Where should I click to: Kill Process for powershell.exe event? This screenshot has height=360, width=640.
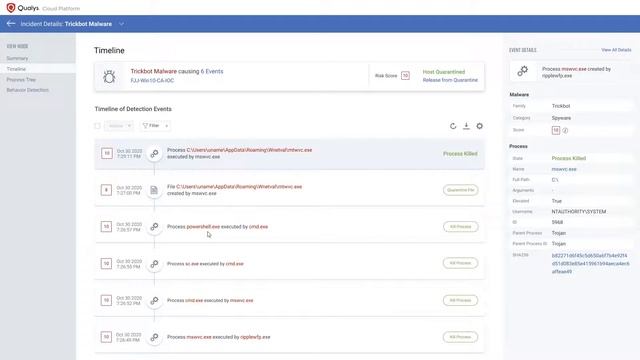point(460,227)
